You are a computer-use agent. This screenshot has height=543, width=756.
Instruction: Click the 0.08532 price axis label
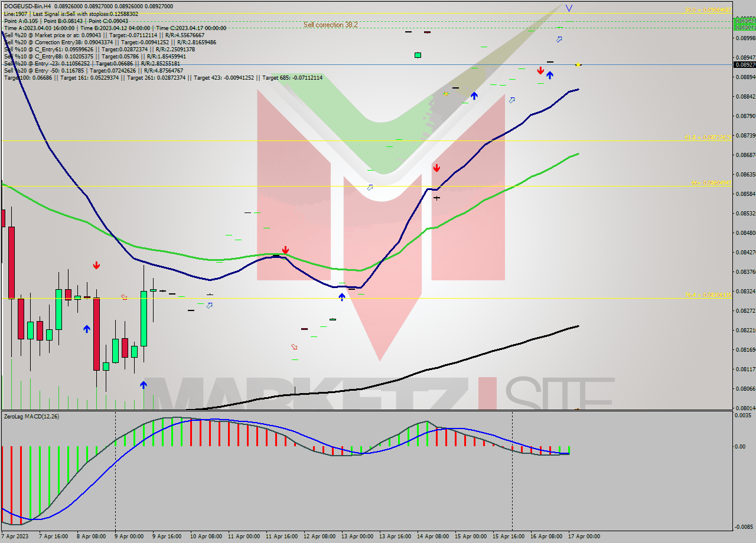(x=745, y=213)
